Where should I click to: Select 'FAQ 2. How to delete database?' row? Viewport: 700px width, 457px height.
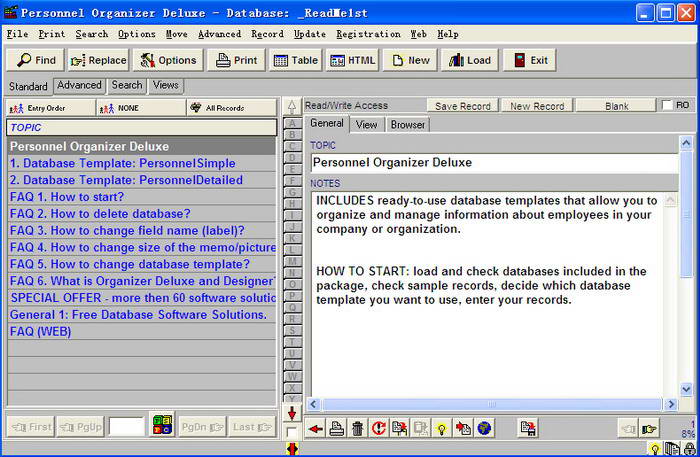click(142, 214)
